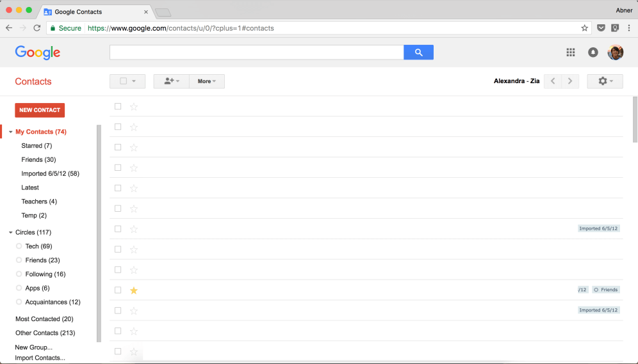Image resolution: width=638 pixels, height=364 pixels.
Task: Open the More actions dropdown
Action: click(x=207, y=81)
